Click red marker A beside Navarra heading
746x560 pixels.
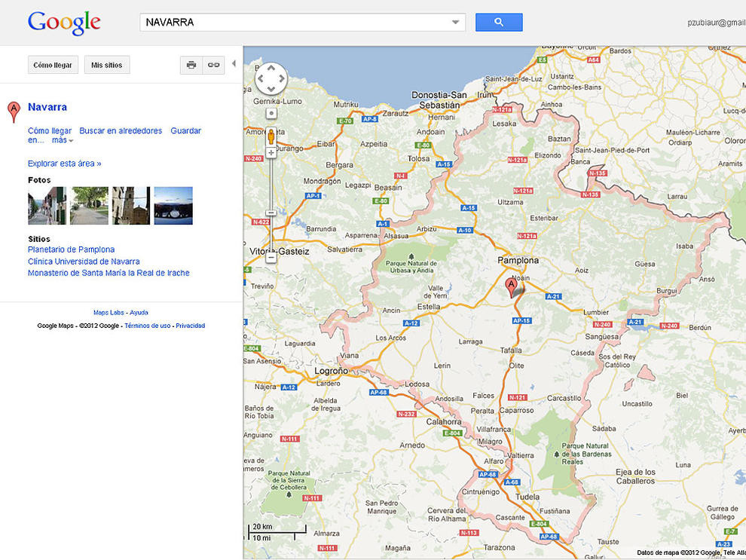14,112
